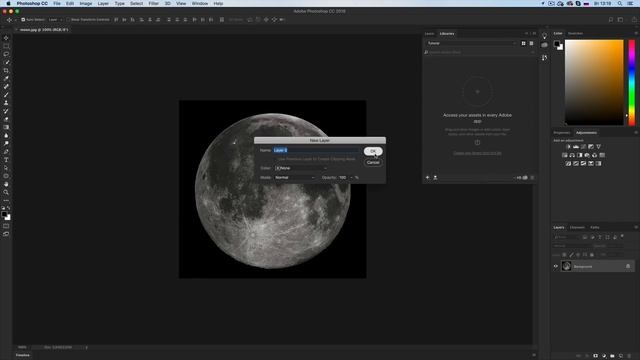Click Create new group folder icon

tap(612, 356)
